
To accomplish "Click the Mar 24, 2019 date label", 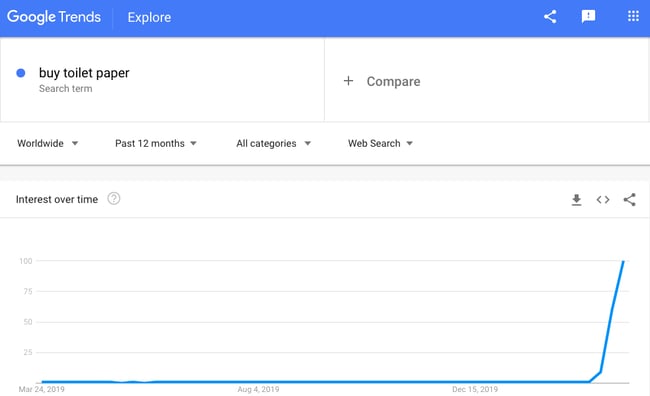I will pos(41,389).
